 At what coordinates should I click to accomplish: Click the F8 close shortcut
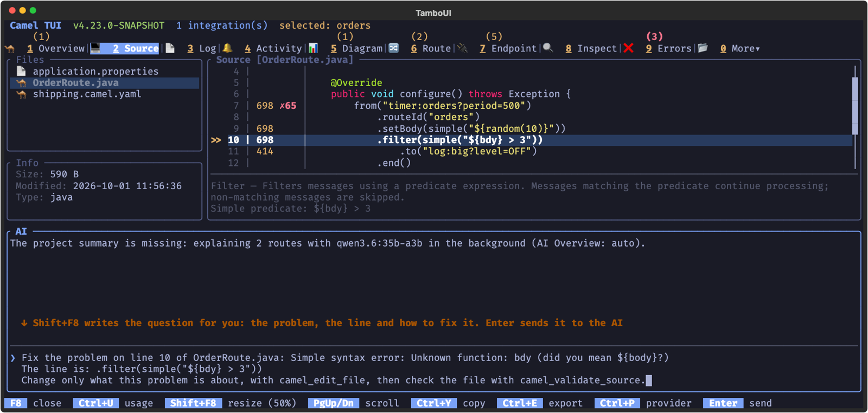(x=33, y=403)
